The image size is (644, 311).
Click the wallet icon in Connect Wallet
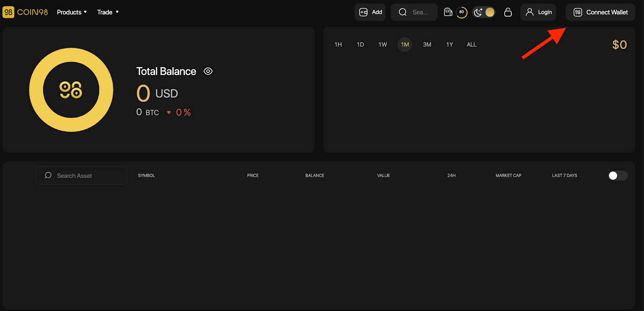pyautogui.click(x=578, y=12)
